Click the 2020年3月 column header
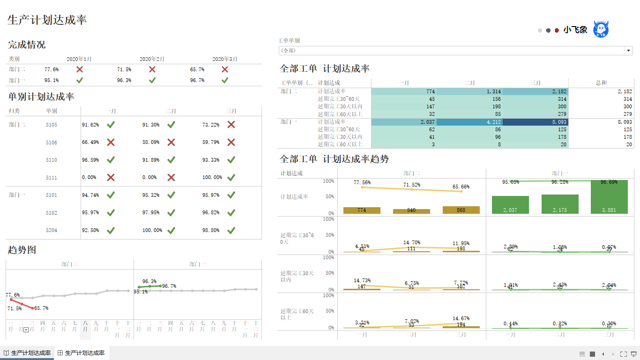The image size is (640, 360). (x=225, y=59)
